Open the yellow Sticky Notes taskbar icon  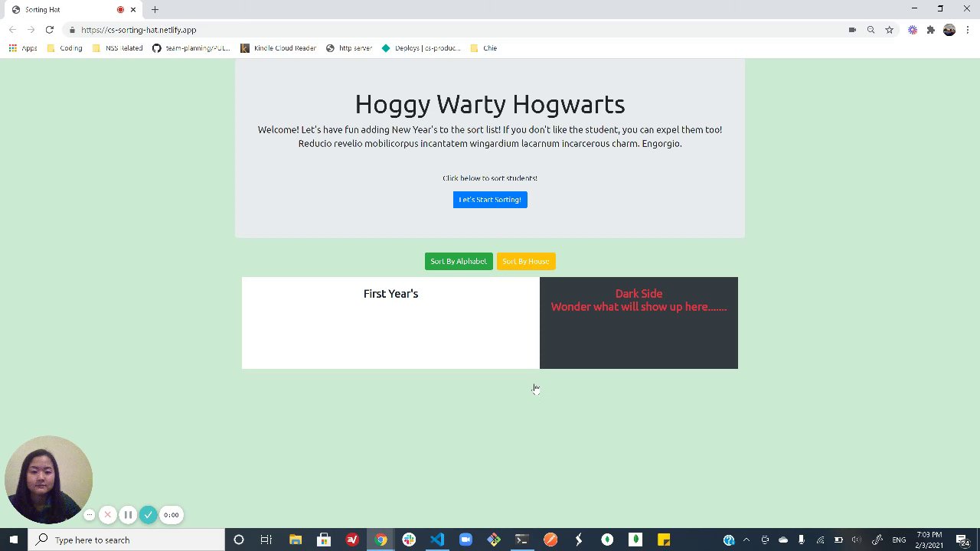pos(664,540)
